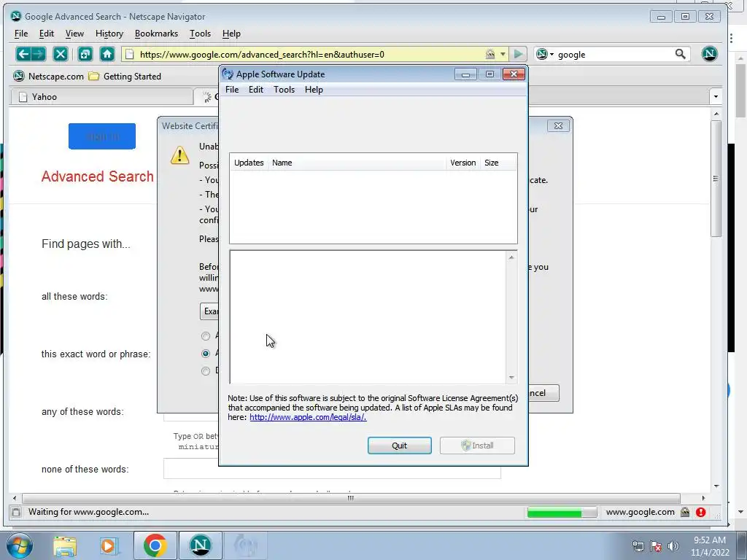Click the security lock icon in the address bar
The image size is (747, 560).
489,54
